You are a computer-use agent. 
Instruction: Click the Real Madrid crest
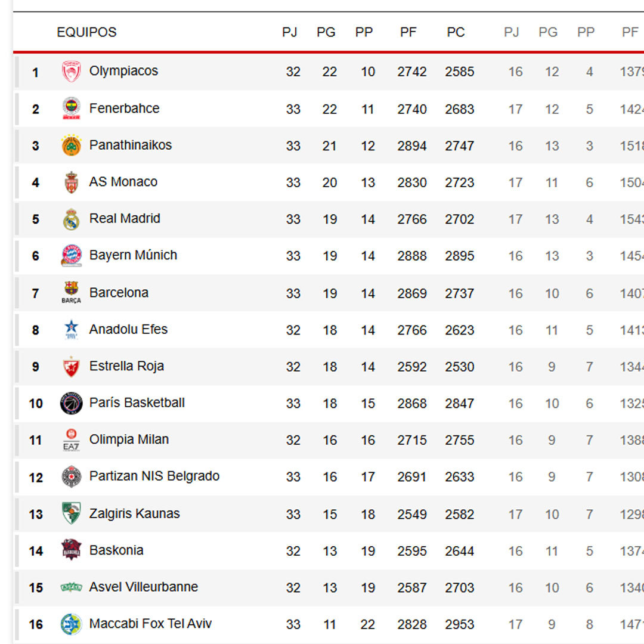pyautogui.click(x=72, y=219)
